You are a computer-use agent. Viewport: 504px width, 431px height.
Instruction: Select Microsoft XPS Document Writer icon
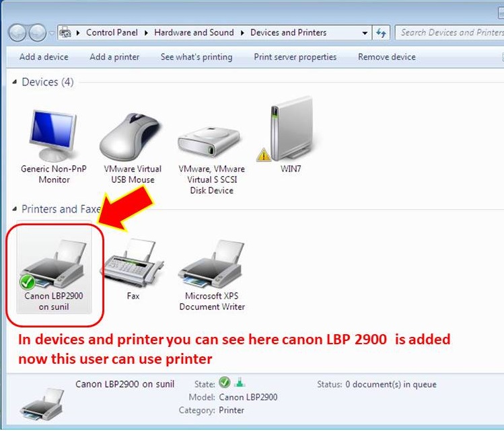tap(211, 264)
